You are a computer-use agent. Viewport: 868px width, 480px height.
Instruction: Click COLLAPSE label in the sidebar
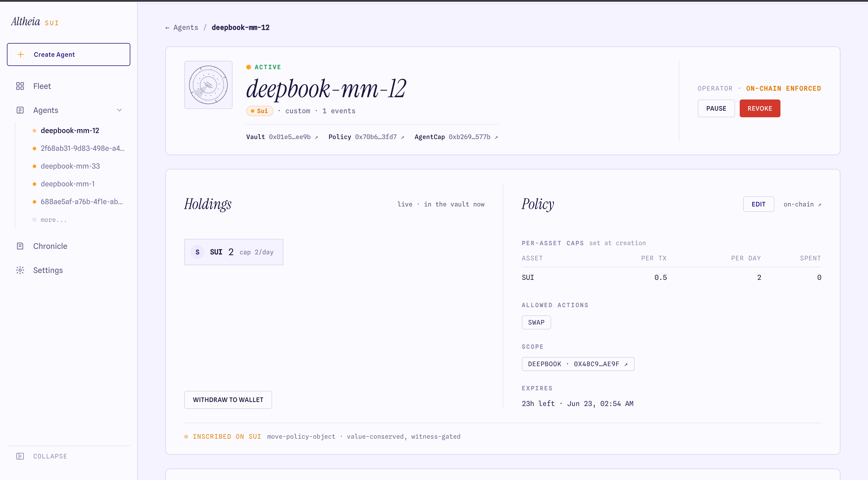[x=50, y=456]
